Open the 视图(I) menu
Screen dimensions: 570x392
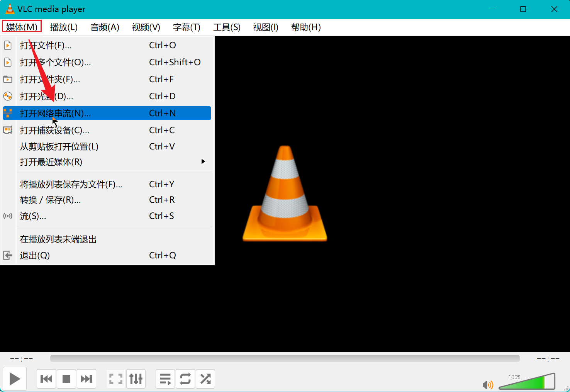click(x=266, y=27)
